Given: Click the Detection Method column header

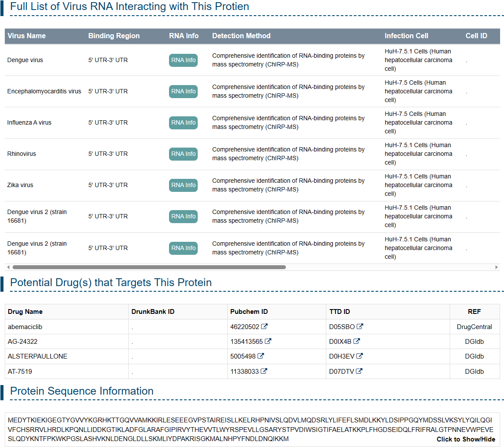Looking at the screenshot, I should [x=241, y=36].
